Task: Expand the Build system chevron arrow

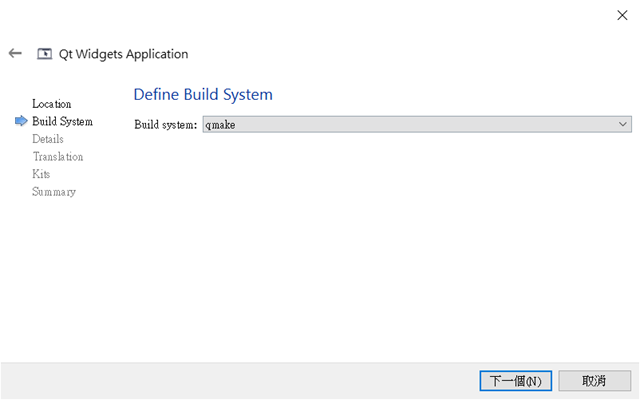Action: [622, 124]
